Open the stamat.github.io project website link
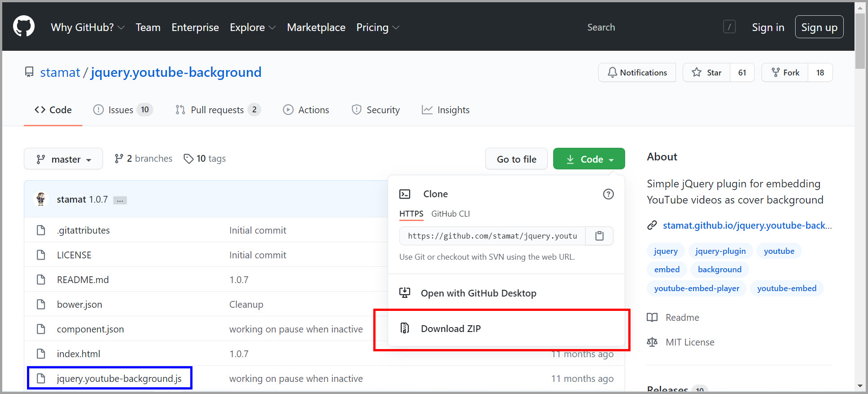The height and width of the screenshot is (394, 868). (747, 226)
